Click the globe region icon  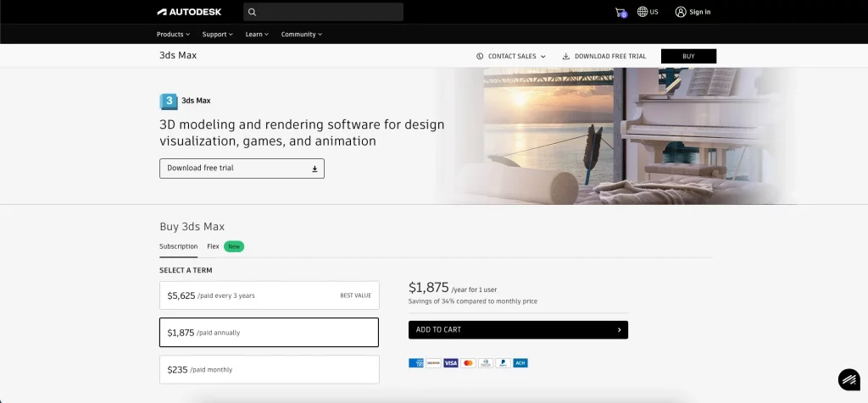[x=643, y=12]
